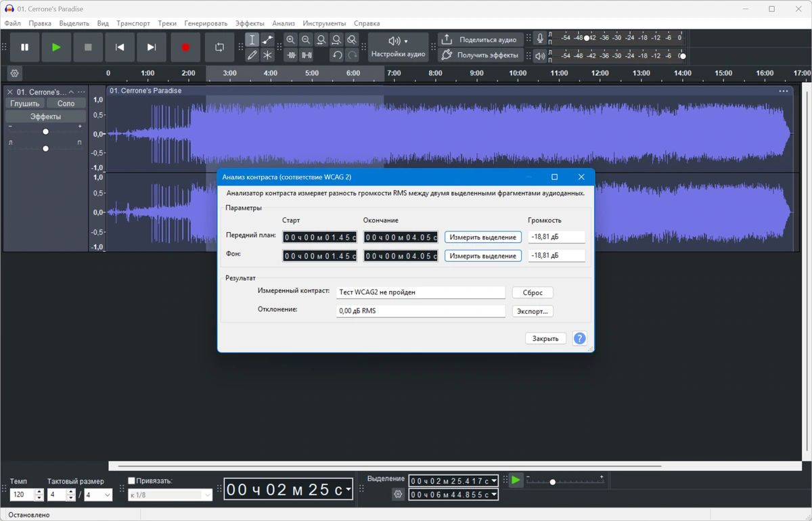812x521 pixels.
Task: Open timeline options gear icon
Action: [x=14, y=73]
